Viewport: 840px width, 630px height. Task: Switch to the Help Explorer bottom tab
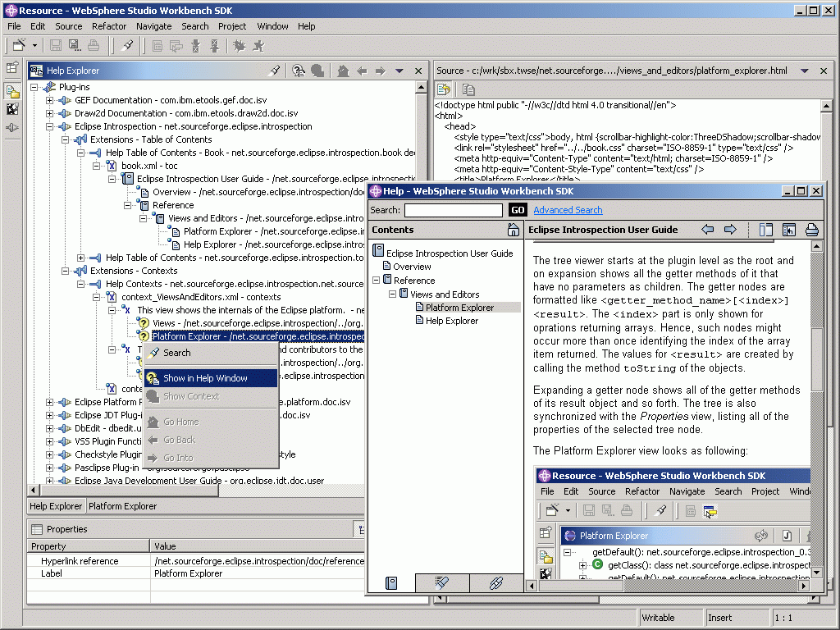(x=56, y=506)
